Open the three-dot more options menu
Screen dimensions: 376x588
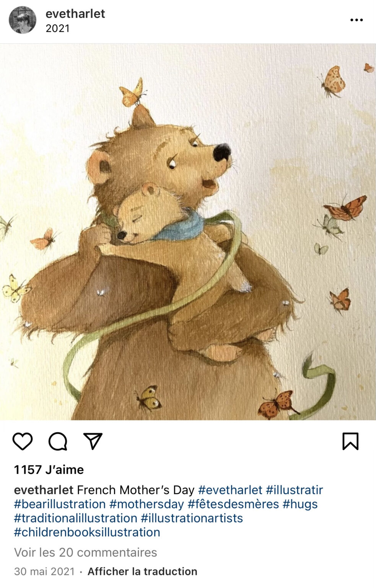(356, 20)
